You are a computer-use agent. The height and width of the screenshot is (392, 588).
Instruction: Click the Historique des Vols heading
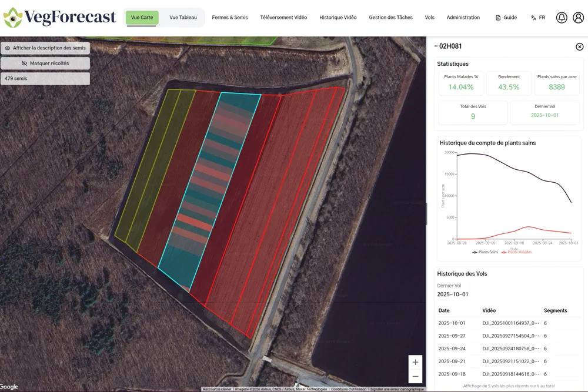[x=462, y=274]
